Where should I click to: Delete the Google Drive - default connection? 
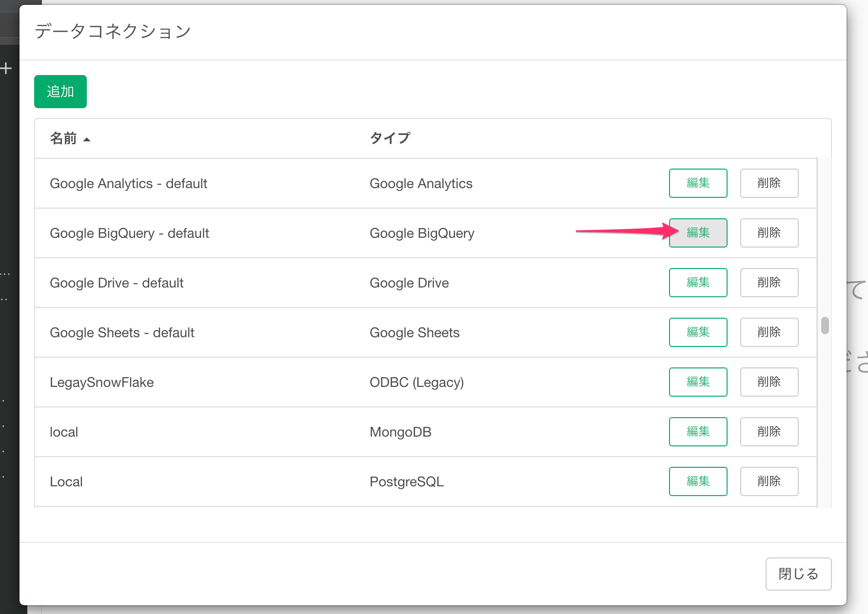pyautogui.click(x=769, y=283)
